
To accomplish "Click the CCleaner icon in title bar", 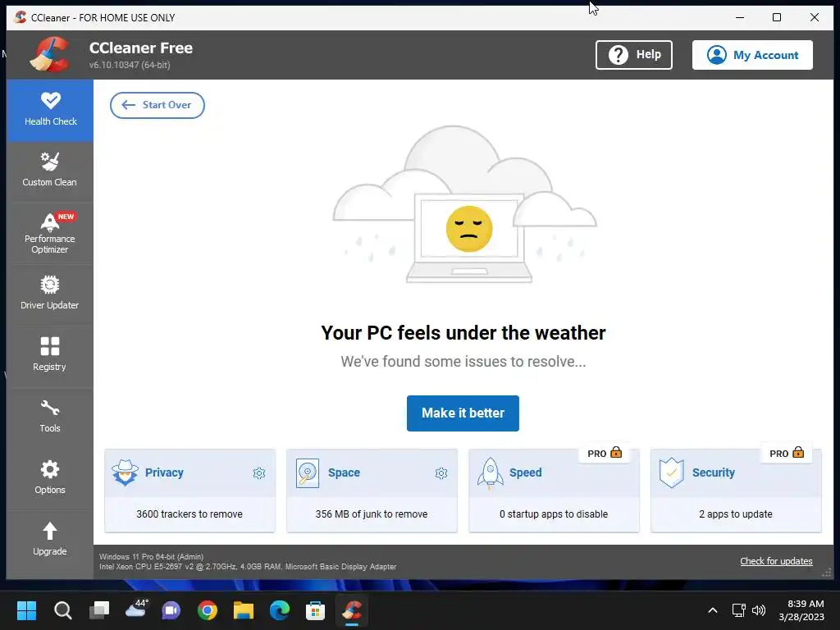I will [20, 17].
